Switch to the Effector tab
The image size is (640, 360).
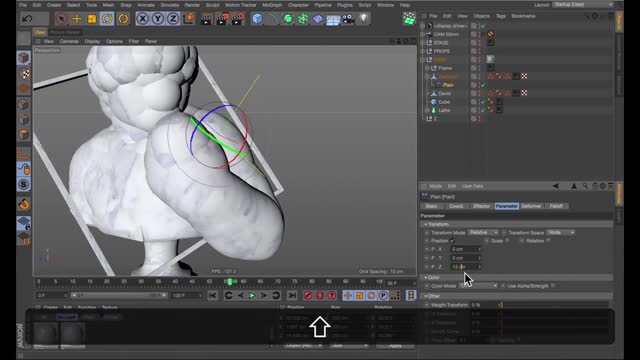pyautogui.click(x=481, y=206)
